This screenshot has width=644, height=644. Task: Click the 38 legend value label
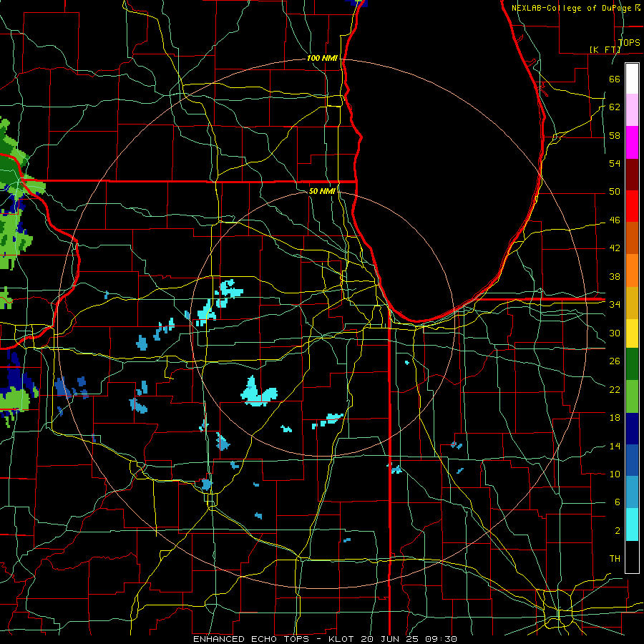615,276
